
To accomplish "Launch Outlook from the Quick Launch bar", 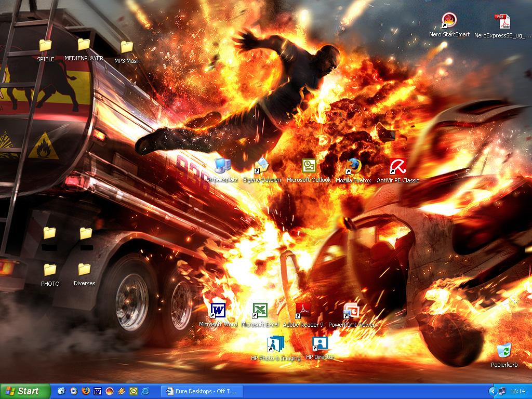I will (x=134, y=391).
